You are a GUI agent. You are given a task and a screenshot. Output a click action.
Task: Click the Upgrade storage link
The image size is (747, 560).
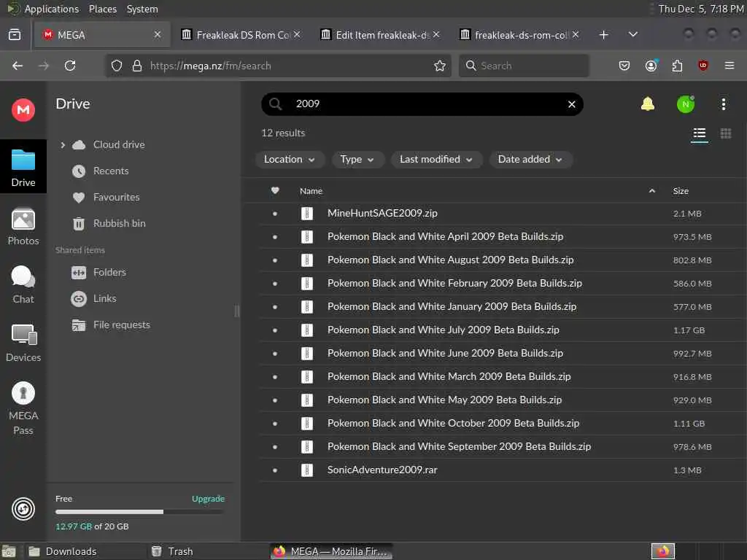click(x=208, y=499)
